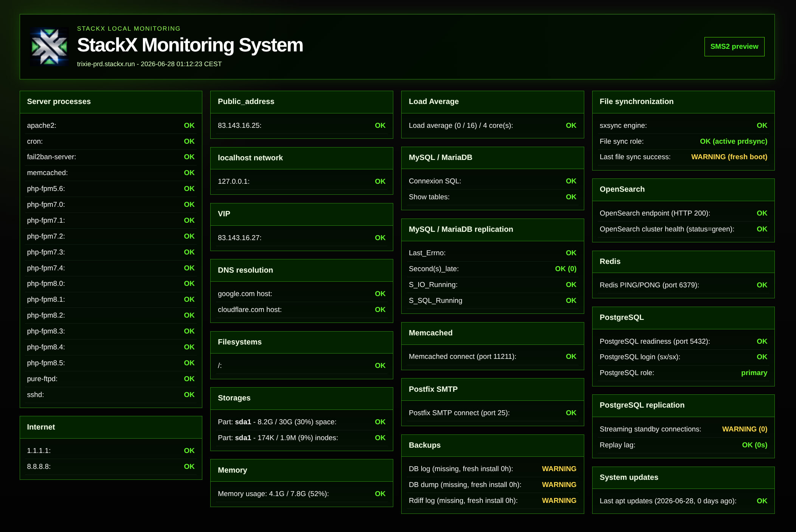
Task: Click the DB dump WARNING row
Action: [493, 485]
